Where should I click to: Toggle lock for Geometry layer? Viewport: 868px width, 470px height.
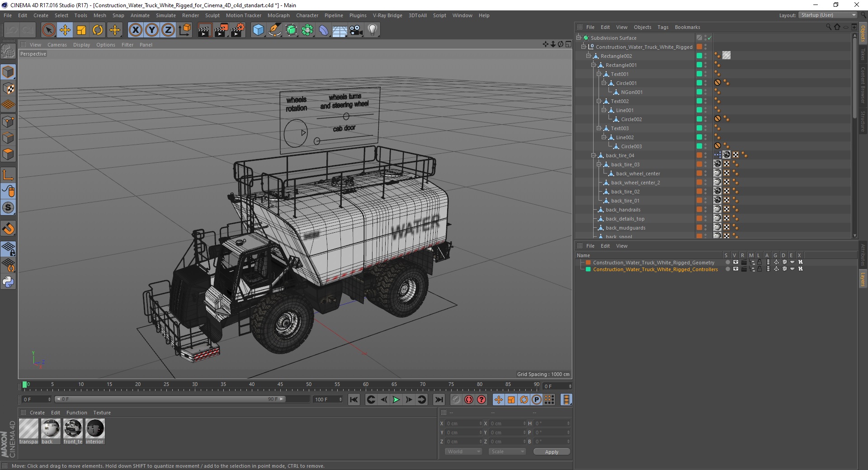[x=759, y=262]
